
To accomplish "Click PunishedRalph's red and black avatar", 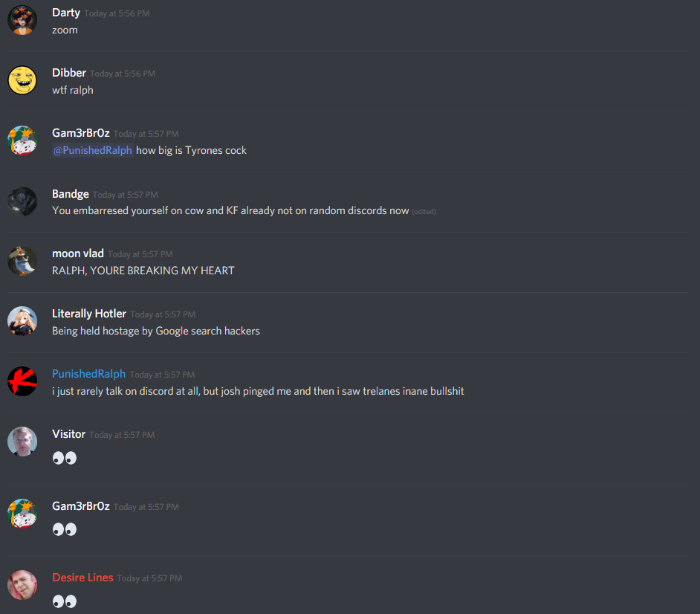I will (x=22, y=381).
